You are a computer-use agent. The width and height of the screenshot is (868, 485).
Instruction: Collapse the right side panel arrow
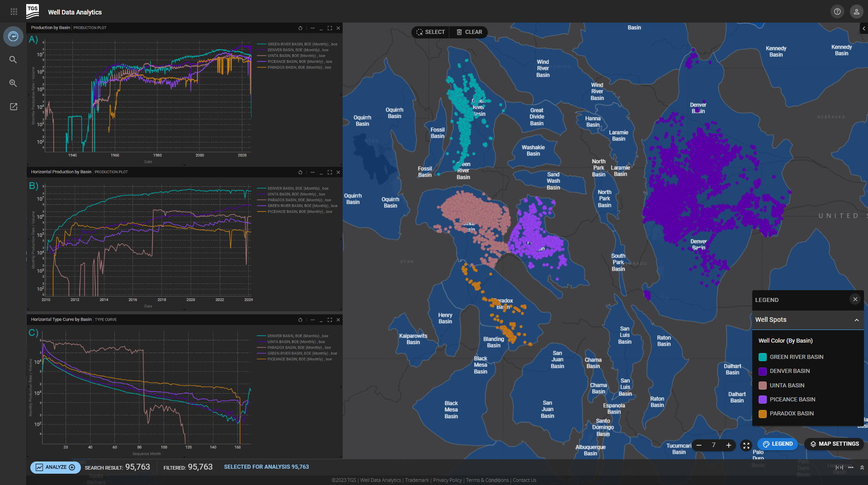tap(863, 28)
